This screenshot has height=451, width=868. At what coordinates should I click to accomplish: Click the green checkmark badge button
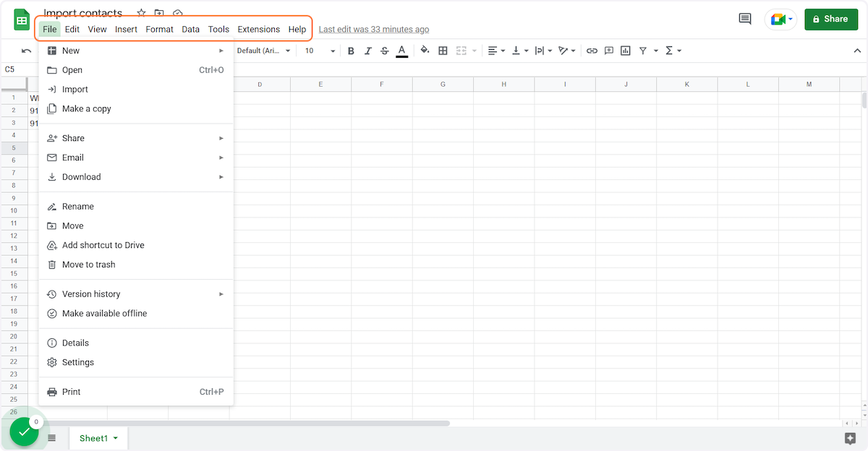click(24, 431)
